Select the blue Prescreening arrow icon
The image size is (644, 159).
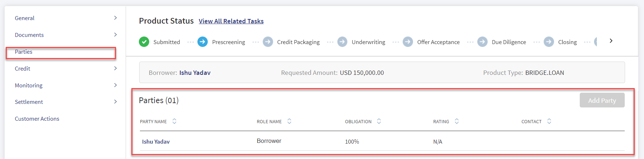(x=202, y=42)
